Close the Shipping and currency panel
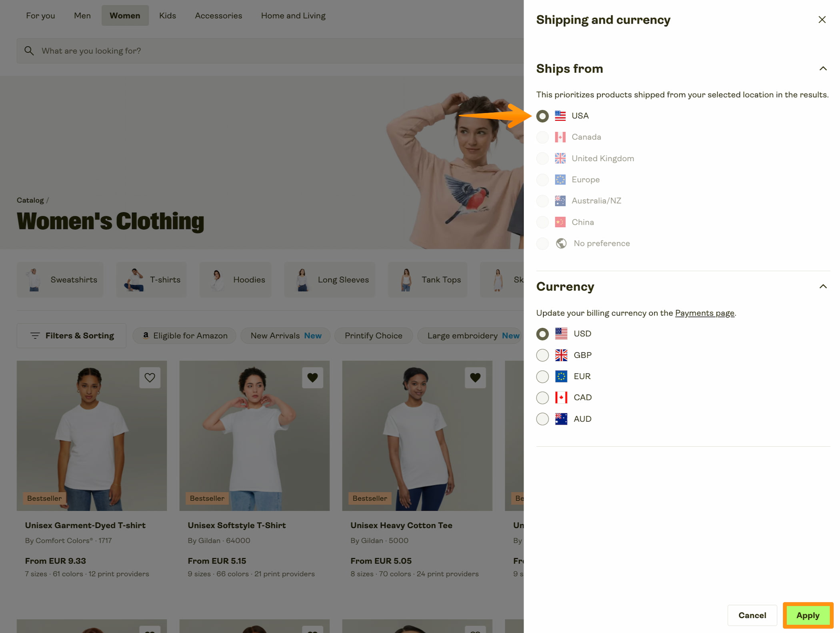Viewport: 840px width, 633px height. click(x=822, y=20)
